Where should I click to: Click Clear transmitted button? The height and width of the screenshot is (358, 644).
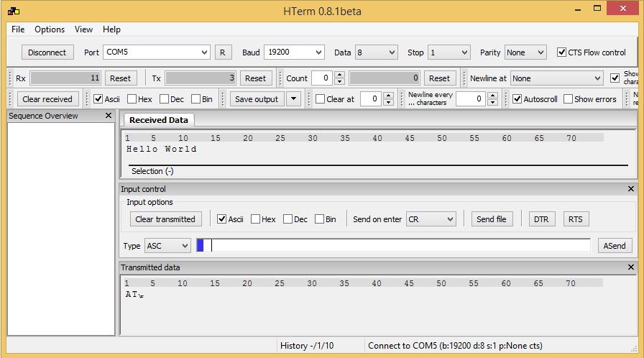click(x=165, y=219)
